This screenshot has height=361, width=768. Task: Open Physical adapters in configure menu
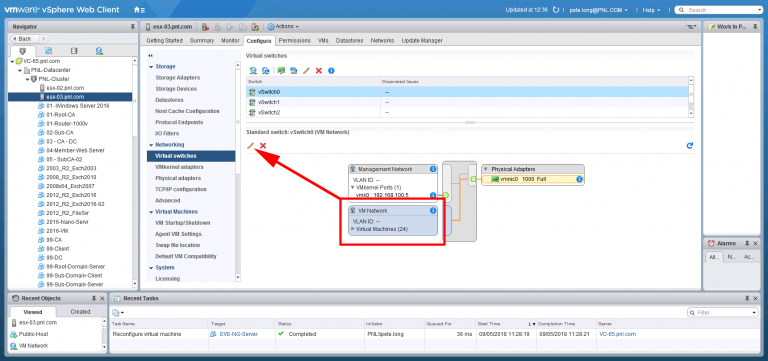178,178
